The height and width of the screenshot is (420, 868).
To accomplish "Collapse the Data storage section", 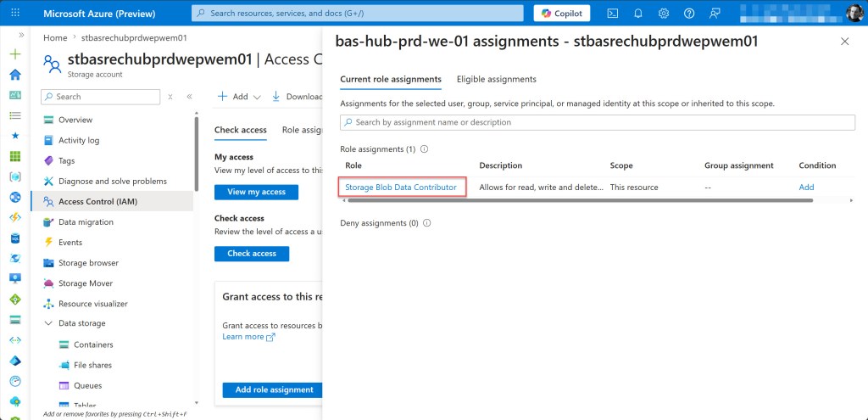I will point(48,323).
